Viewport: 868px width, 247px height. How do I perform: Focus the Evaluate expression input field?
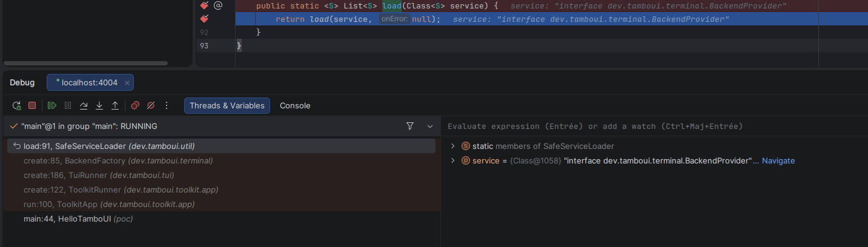click(x=654, y=126)
